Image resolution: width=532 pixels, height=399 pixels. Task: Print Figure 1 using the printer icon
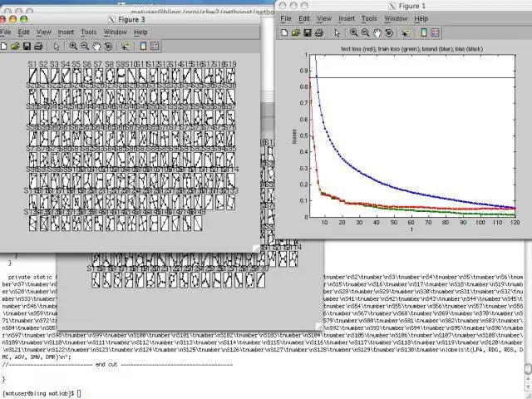pos(319,32)
